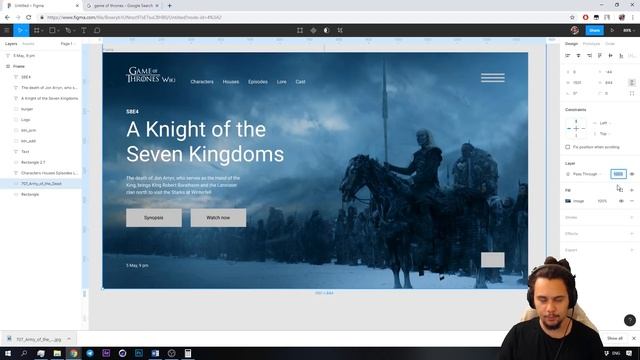Click the Align bottom icon
This screenshot has width=640, height=360.
tap(621, 56)
